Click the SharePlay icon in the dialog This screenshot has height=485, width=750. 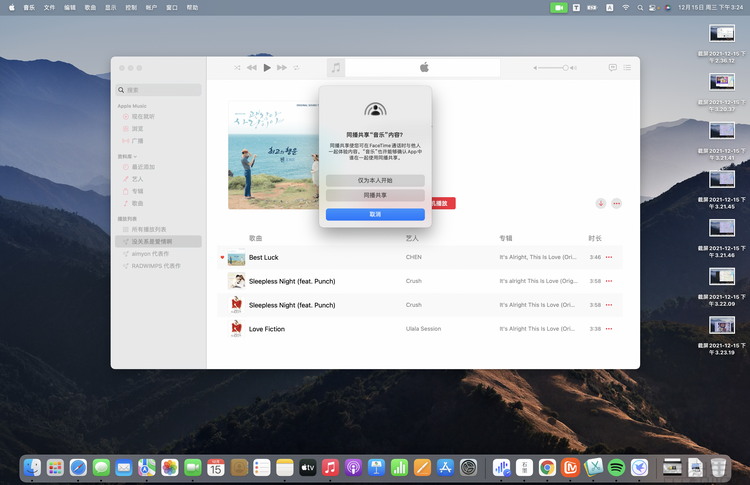(x=375, y=110)
